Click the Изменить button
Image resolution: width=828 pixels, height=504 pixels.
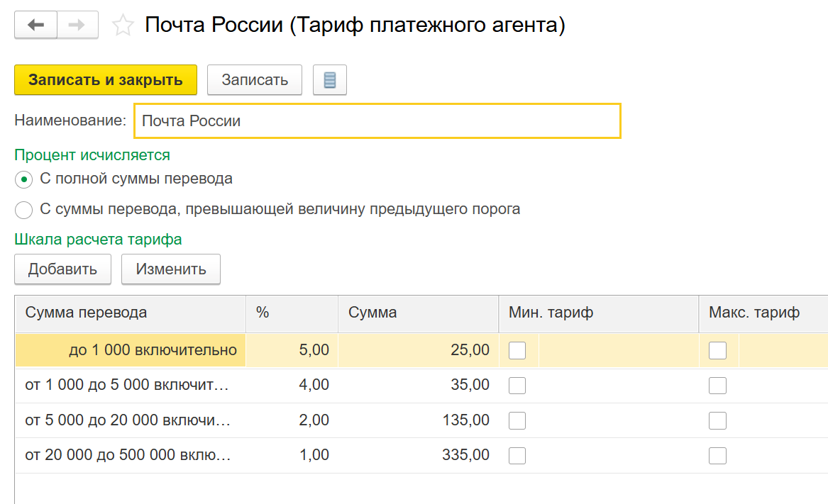(x=170, y=269)
